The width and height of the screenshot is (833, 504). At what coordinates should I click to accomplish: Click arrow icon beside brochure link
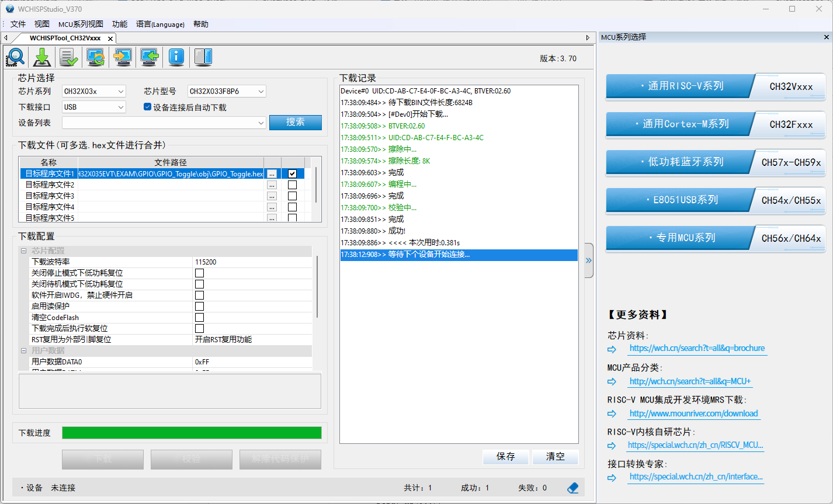[612, 349]
